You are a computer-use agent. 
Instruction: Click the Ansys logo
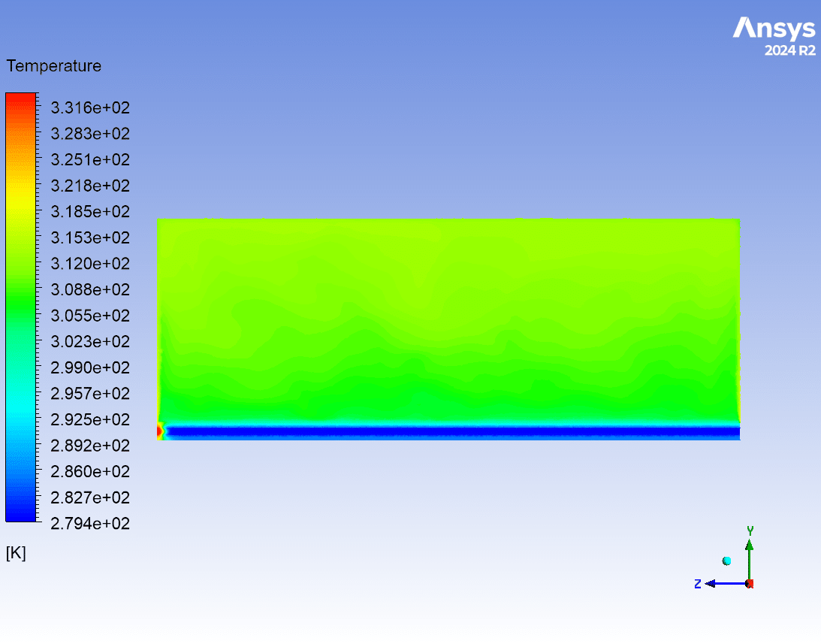point(774,29)
